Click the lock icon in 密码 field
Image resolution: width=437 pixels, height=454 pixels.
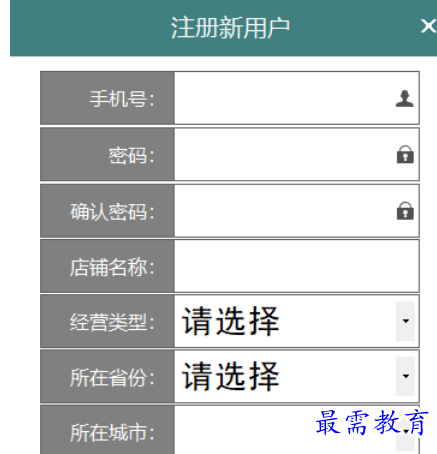(405, 155)
